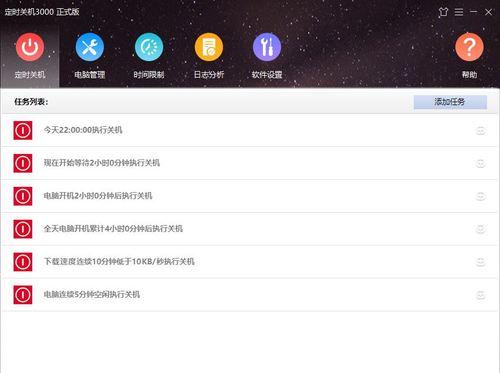The width and height of the screenshot is (500, 373).
Task: Select task text 下载速度连续10分钟低于10KB/秒执行关机
Action: coord(119,261)
